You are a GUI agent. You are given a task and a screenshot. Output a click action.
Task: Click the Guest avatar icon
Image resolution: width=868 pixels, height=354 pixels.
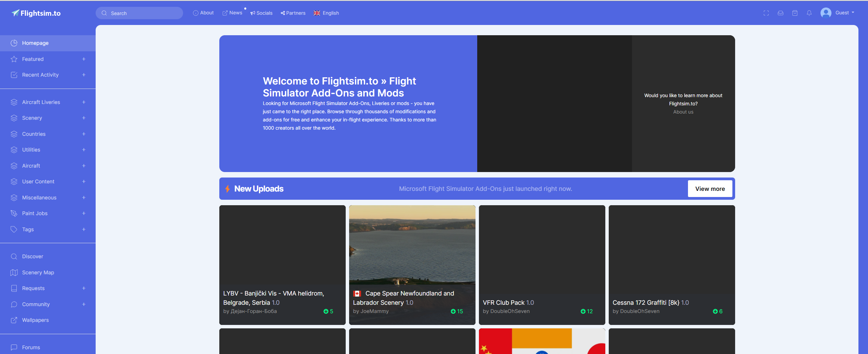[x=826, y=13]
